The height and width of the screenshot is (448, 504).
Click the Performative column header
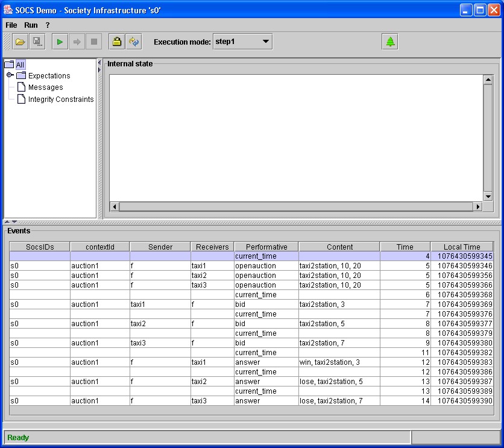[x=266, y=247]
